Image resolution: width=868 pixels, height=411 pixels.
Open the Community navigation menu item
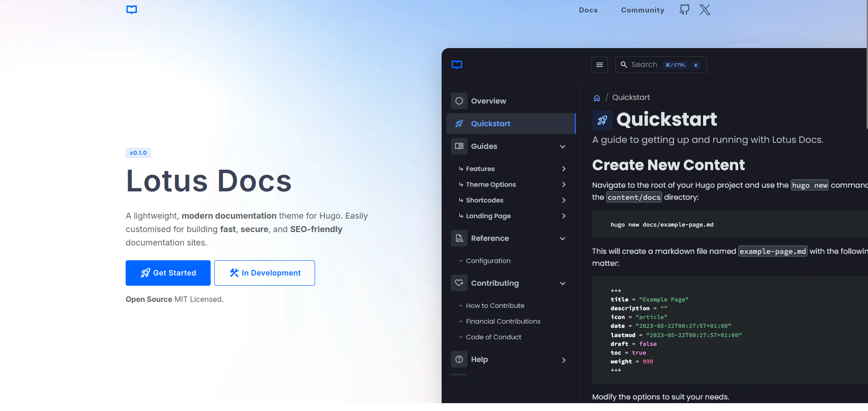(x=642, y=10)
